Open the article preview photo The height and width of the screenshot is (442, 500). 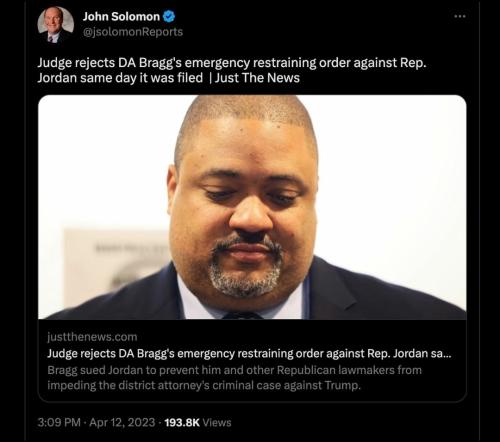coord(252,207)
